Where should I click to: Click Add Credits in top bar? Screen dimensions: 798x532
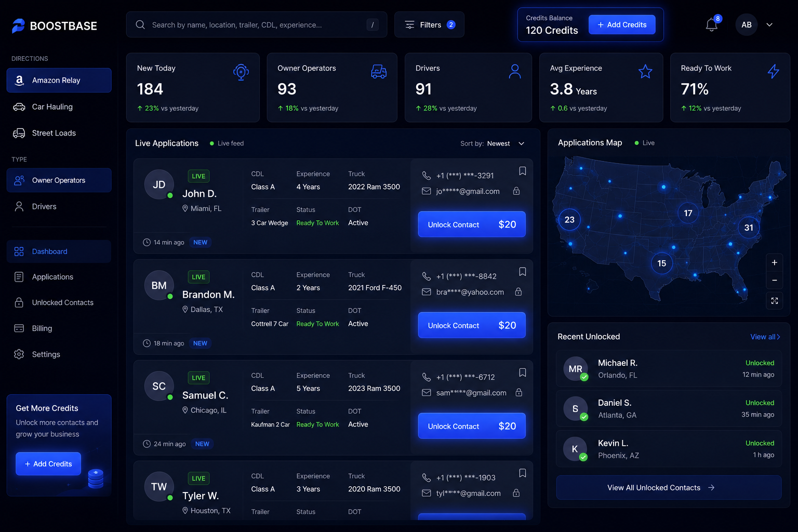point(622,24)
